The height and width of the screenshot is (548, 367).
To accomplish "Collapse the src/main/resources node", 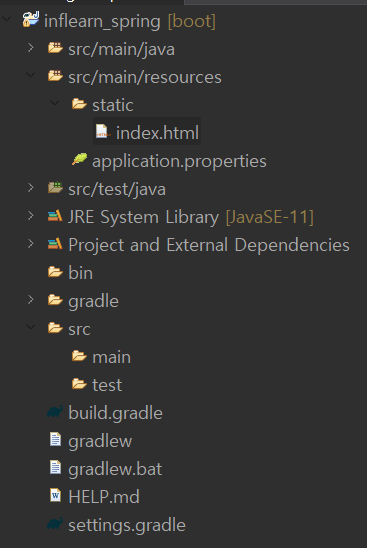I will (x=31, y=75).
